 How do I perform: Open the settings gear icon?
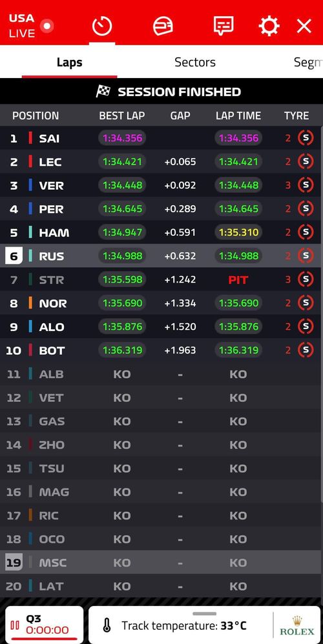tap(269, 26)
